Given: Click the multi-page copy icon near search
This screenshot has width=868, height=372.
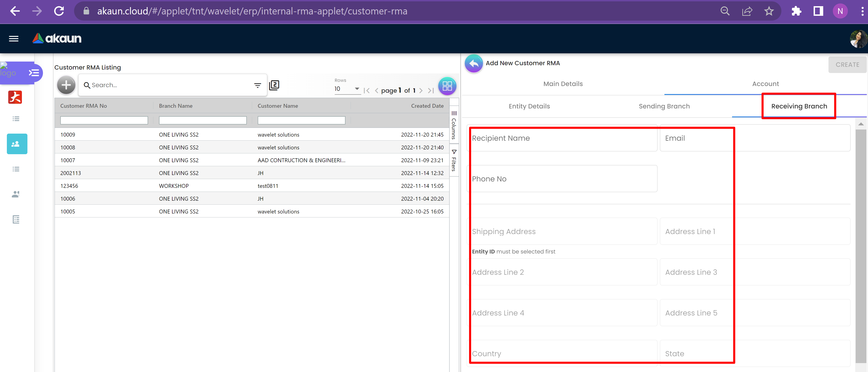Looking at the screenshot, I should click(x=274, y=85).
